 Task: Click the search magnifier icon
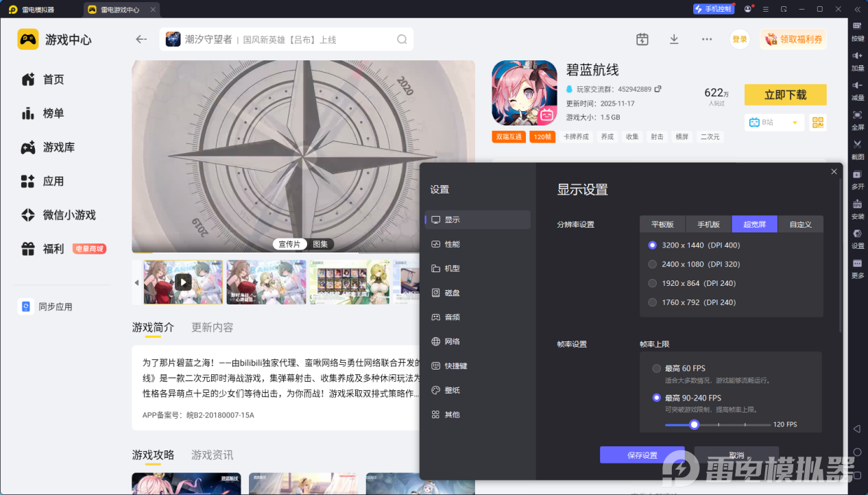pos(402,40)
